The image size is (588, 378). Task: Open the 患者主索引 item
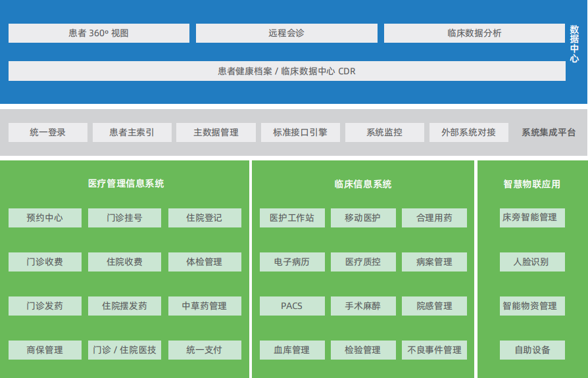coord(132,132)
